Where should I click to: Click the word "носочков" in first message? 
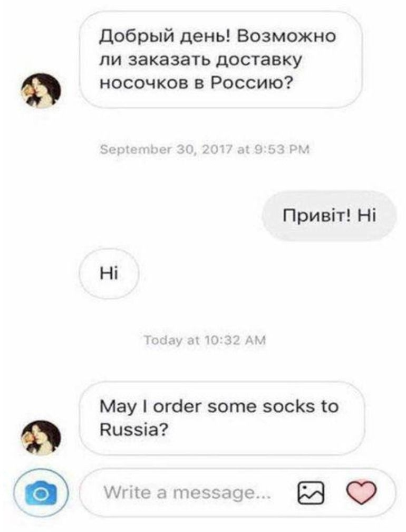145,83
